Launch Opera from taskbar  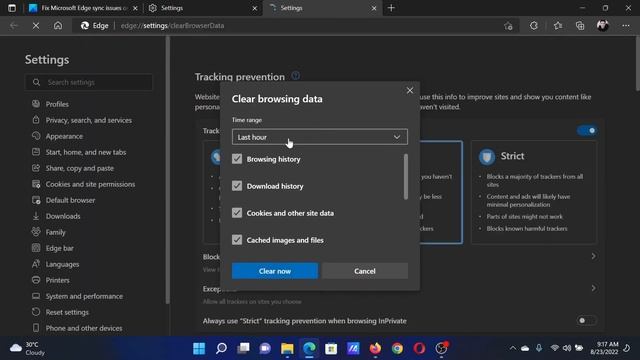coord(419,348)
